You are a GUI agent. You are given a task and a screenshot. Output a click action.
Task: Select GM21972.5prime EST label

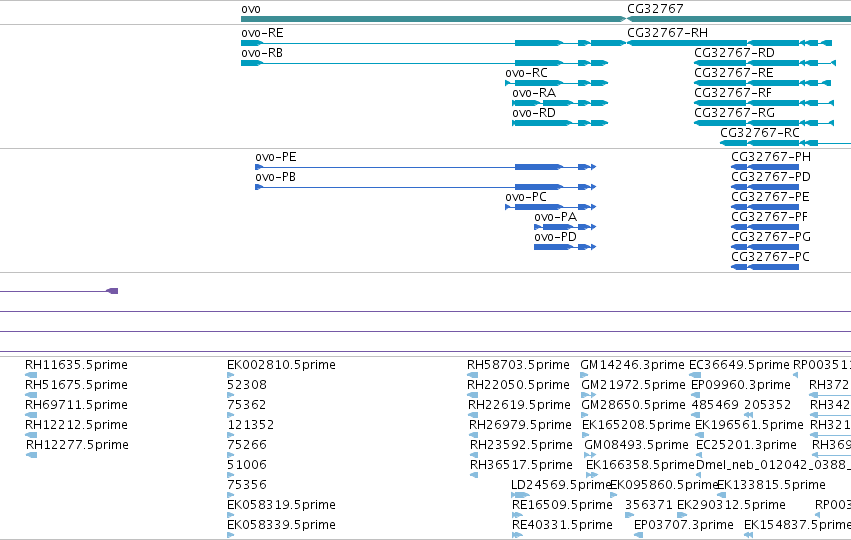[633, 385]
